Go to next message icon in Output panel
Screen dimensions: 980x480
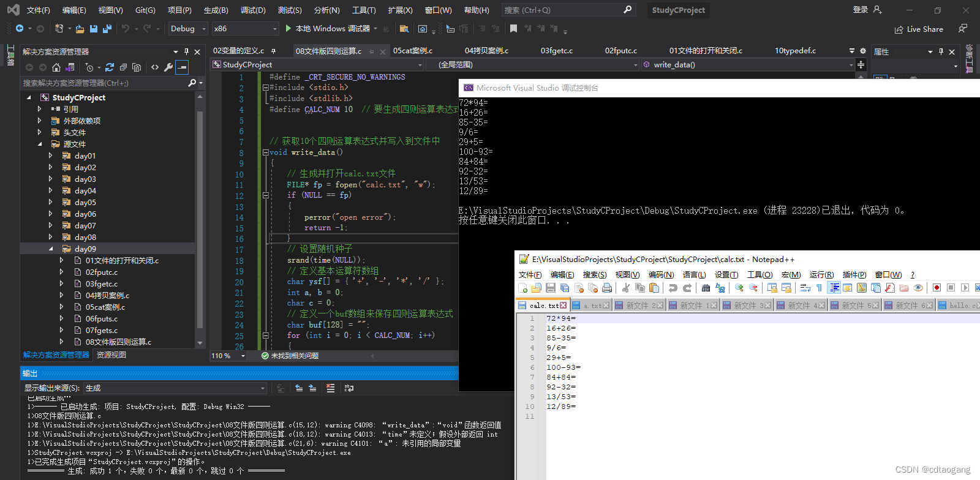tap(312, 388)
